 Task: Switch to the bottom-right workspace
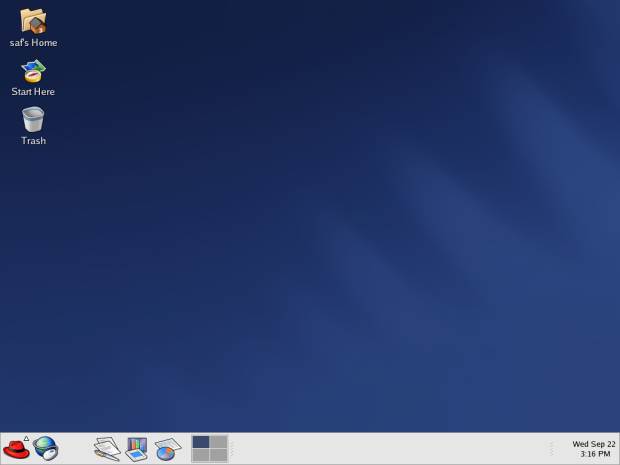(x=219, y=455)
